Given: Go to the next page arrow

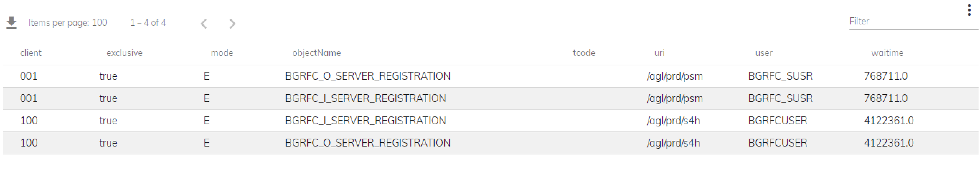Looking at the screenshot, I should click(232, 24).
